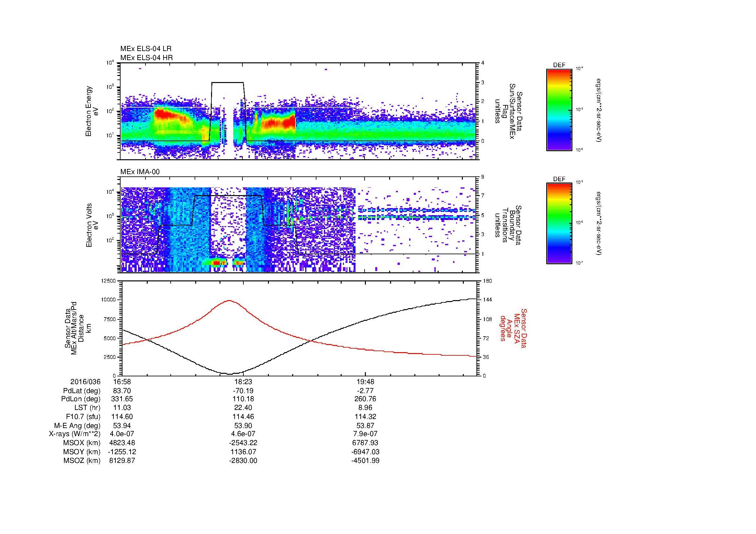The image size is (756, 534).
Task: Select the LST value 11.03
Action: tap(122, 408)
